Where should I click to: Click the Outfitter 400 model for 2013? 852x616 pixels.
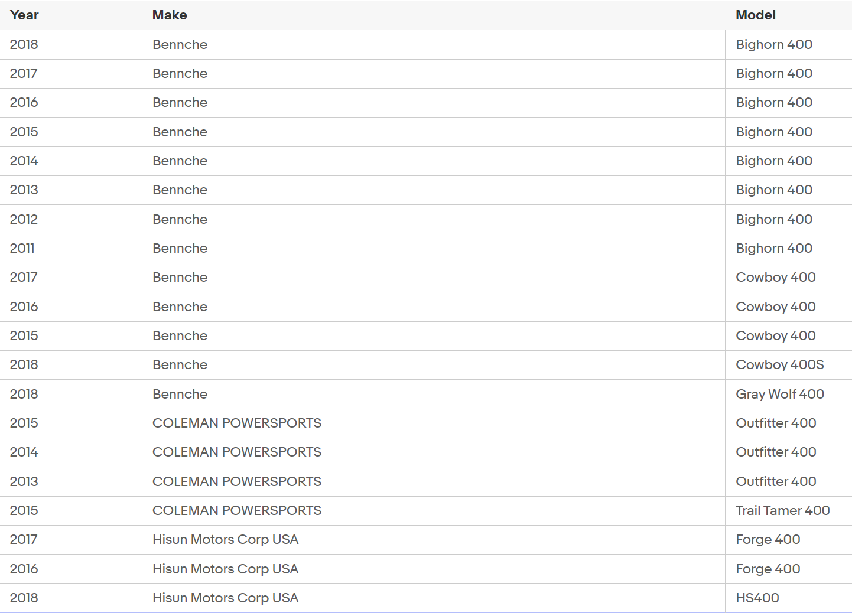(x=776, y=481)
